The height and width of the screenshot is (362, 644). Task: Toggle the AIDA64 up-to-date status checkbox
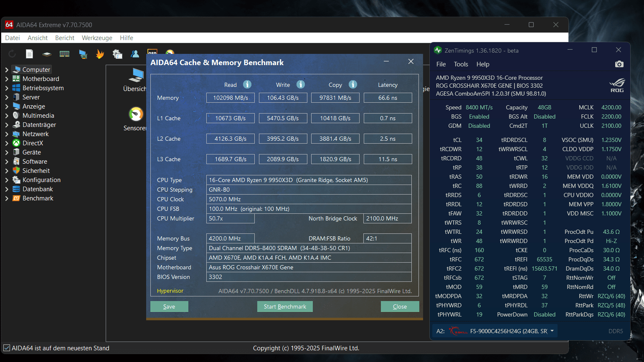[7, 348]
